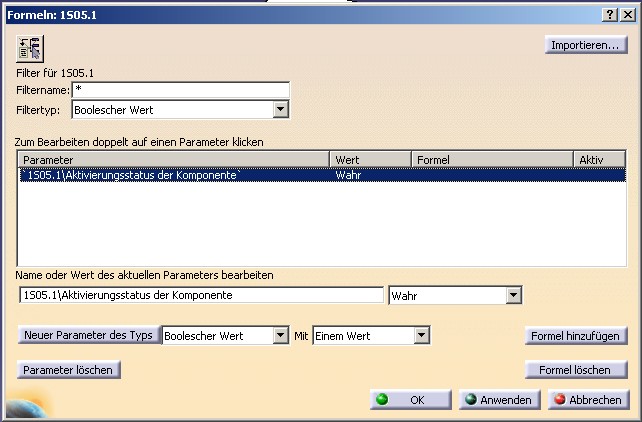Image resolution: width=642 pixels, height=422 pixels.
Task: Cancel with the Abbrechen button
Action: coord(589,399)
